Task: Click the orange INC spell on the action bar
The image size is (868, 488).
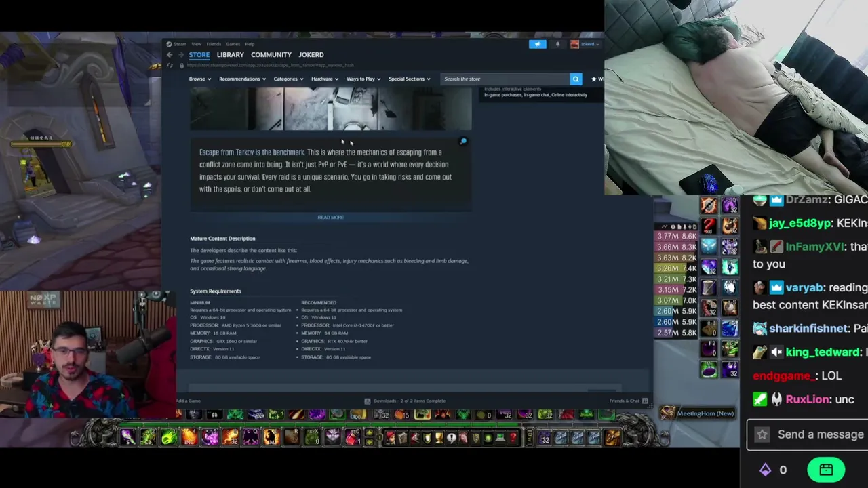Action: click(x=189, y=438)
